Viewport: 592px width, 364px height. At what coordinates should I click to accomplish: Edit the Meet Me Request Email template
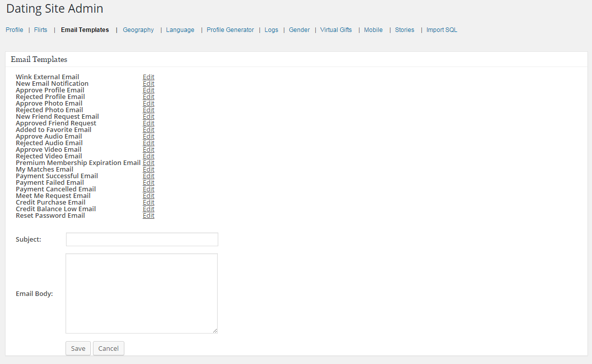click(x=148, y=196)
